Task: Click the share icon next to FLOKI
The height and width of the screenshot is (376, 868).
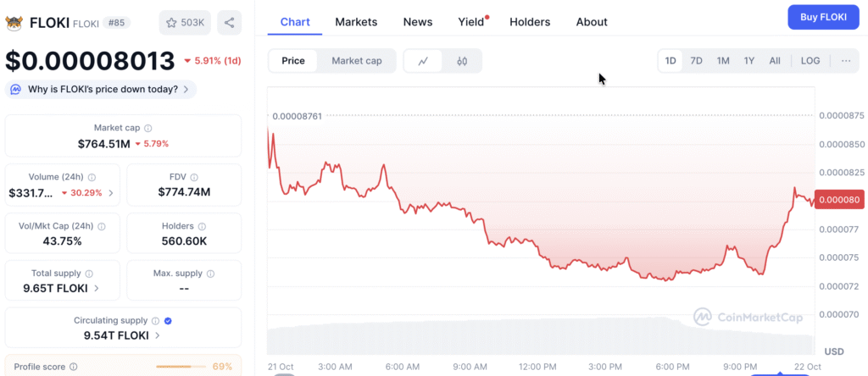Action: pyautogui.click(x=229, y=23)
